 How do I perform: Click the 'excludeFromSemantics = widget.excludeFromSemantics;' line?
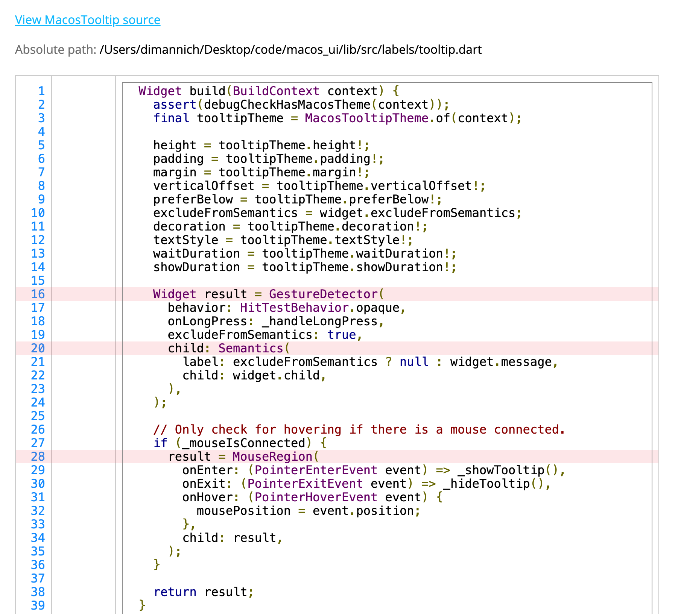[x=337, y=213]
